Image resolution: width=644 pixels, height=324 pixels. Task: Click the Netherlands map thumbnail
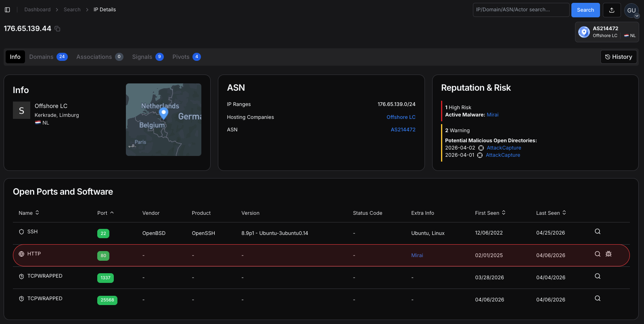click(x=163, y=120)
